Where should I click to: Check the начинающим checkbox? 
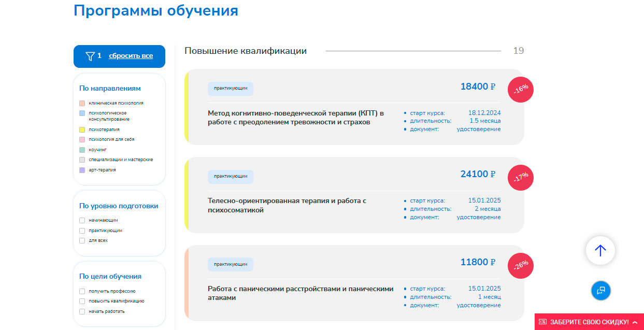click(x=82, y=220)
